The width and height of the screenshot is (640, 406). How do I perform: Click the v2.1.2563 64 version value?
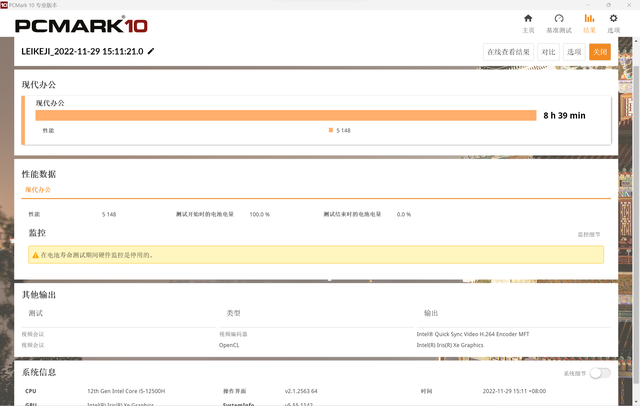[x=301, y=391]
